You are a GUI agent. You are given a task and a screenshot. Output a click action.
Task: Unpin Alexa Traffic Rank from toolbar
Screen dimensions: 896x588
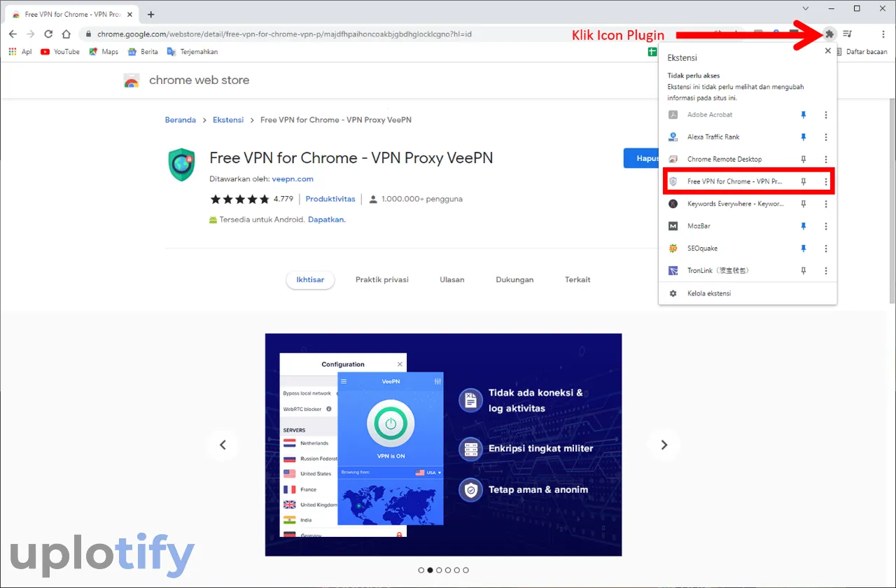(x=804, y=137)
